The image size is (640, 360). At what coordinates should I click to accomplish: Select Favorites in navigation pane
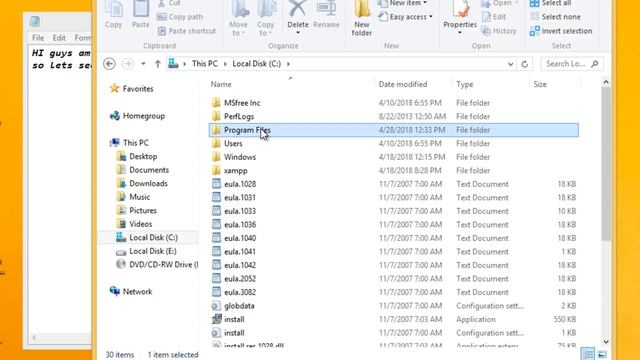(132, 89)
